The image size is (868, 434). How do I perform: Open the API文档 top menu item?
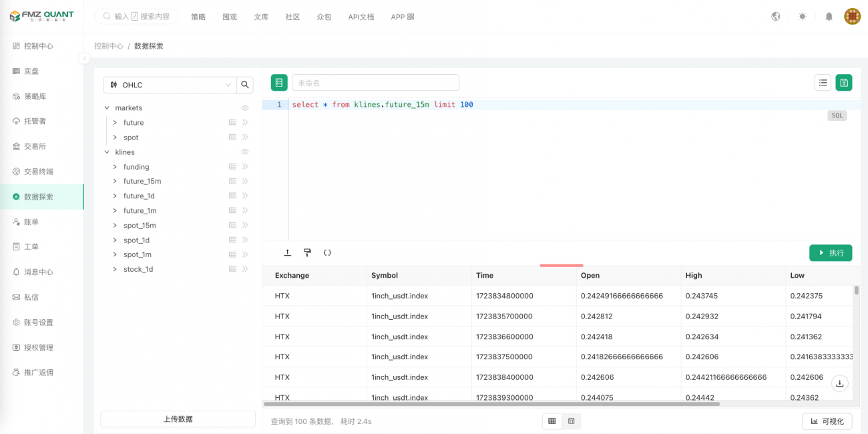pos(361,17)
